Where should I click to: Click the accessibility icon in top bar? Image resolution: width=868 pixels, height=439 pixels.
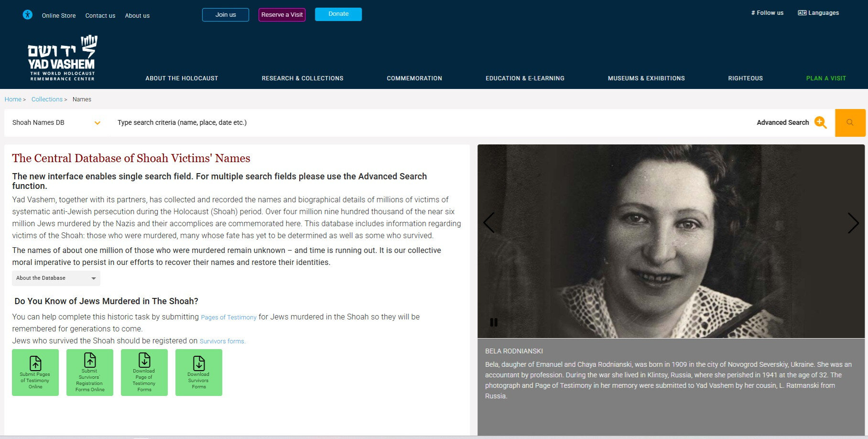pyautogui.click(x=28, y=15)
